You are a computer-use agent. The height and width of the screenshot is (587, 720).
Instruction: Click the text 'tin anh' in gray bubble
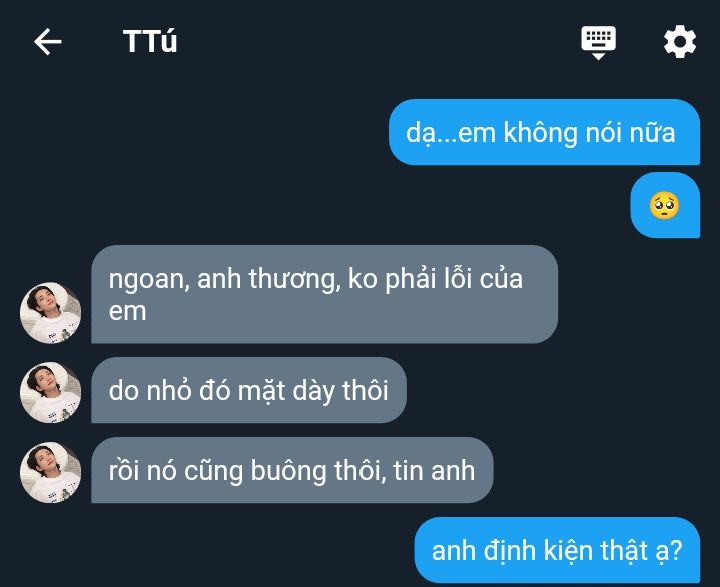click(434, 470)
